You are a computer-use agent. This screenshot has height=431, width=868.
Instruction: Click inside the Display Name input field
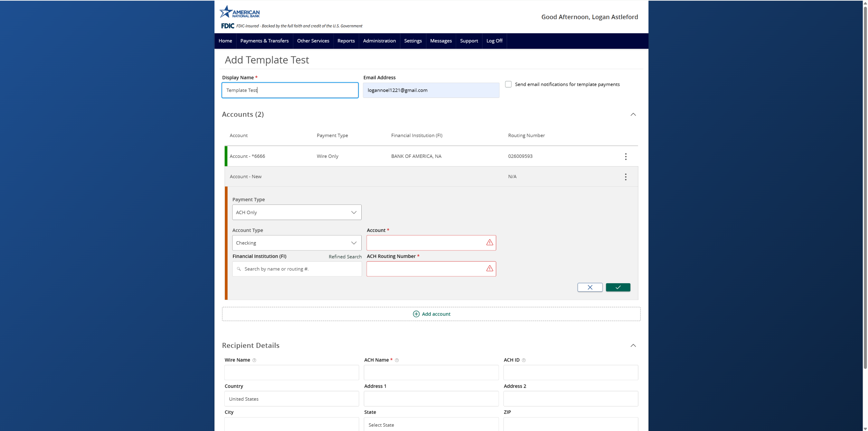289,90
